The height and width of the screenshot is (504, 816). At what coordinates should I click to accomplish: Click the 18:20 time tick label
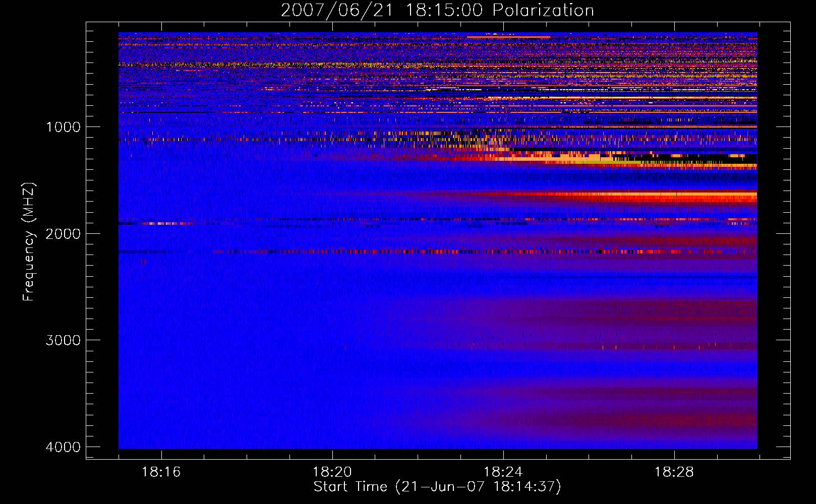click(x=332, y=472)
